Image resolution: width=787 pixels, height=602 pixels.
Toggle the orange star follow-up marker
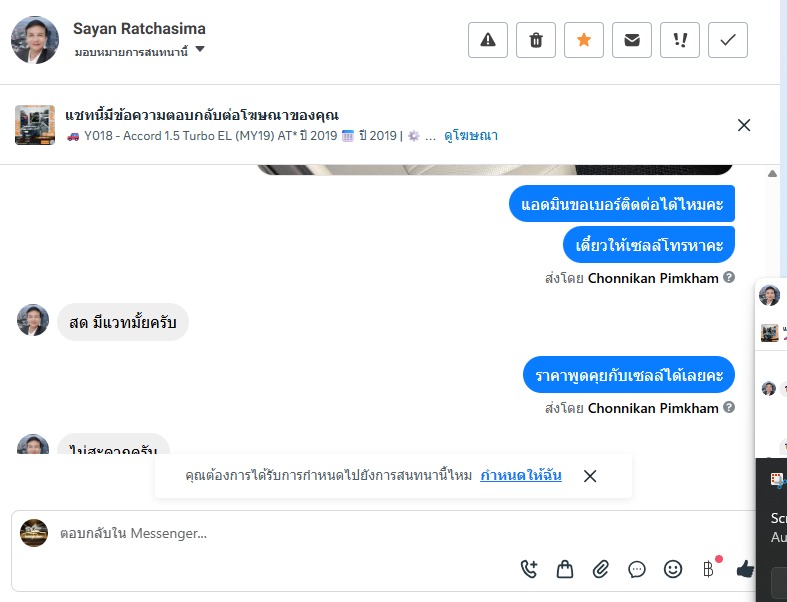584,40
